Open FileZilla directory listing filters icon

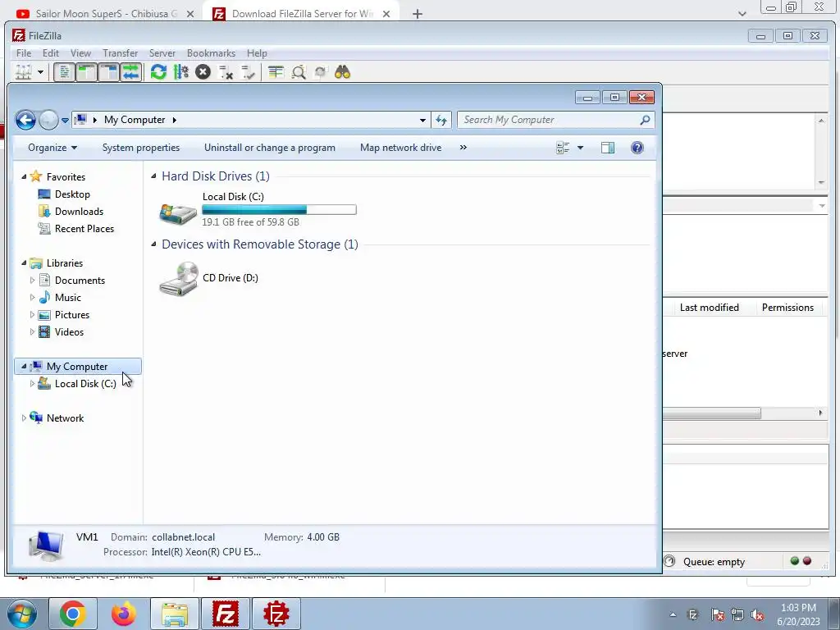pos(276,72)
